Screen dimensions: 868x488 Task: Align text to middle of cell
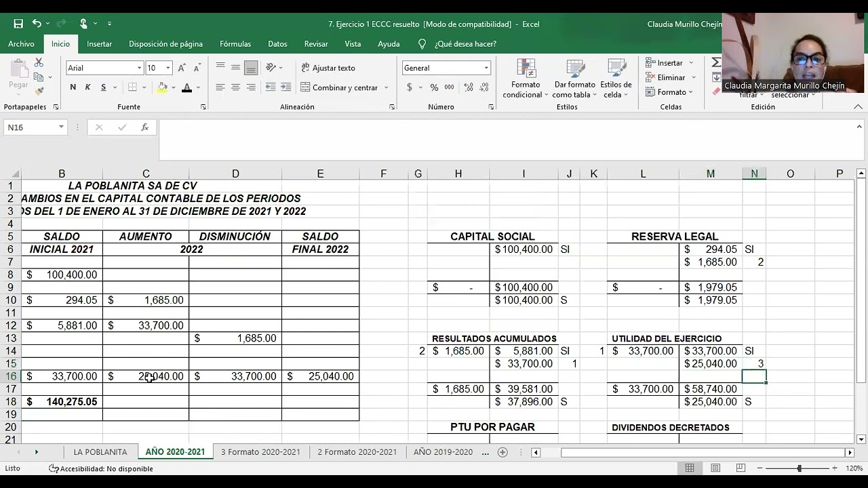[235, 68]
